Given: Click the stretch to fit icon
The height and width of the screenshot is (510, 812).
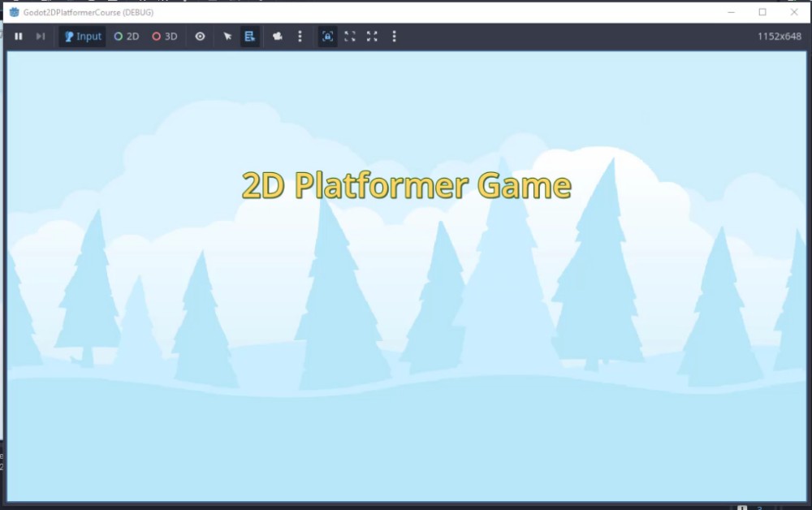Looking at the screenshot, I should [x=372, y=37].
